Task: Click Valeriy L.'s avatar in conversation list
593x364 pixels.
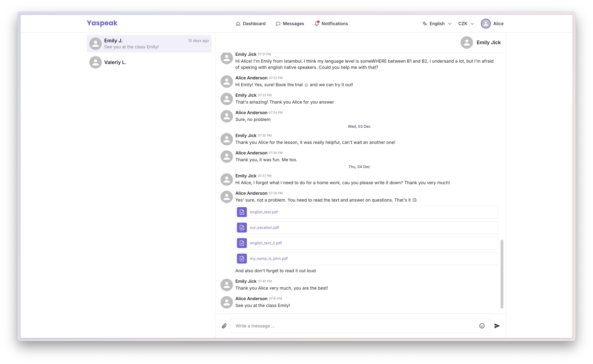Action: click(95, 62)
